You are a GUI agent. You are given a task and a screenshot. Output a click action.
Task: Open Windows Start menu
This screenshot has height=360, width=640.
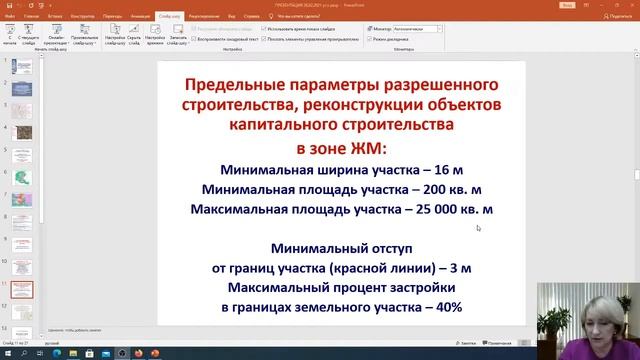point(8,353)
